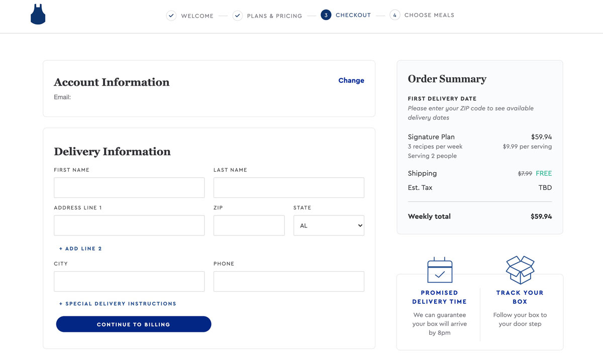Click the Checkout step number 3 circle

coord(326,15)
